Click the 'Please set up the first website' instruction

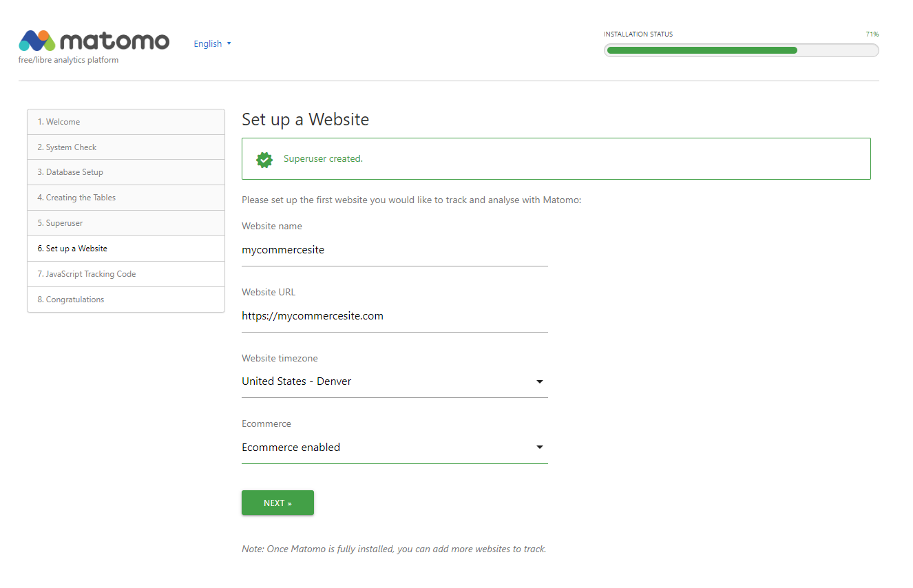point(412,200)
